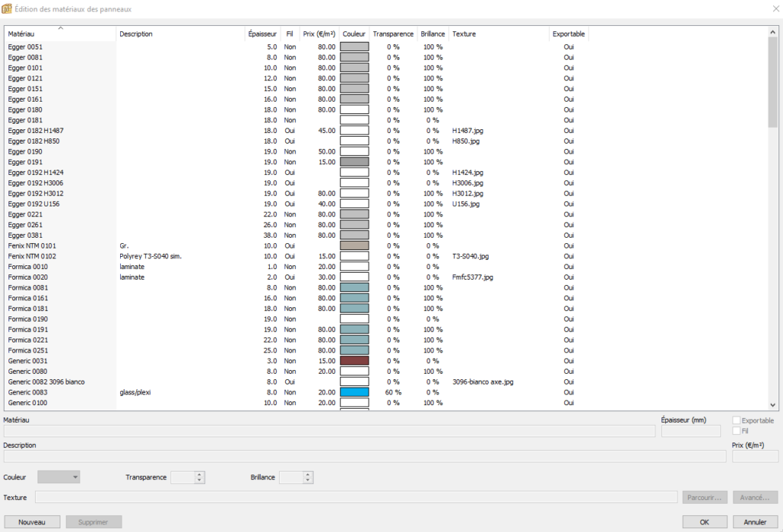Click into the Description text field

(x=364, y=456)
